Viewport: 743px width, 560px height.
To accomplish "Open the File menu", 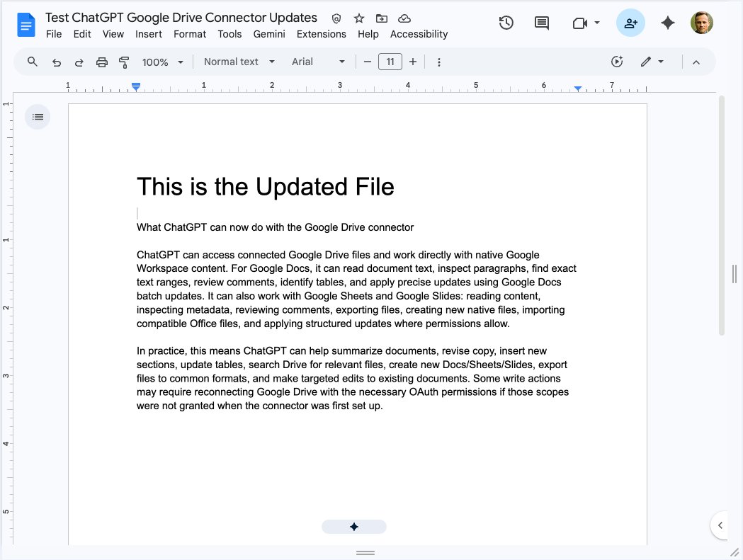I will (x=54, y=34).
